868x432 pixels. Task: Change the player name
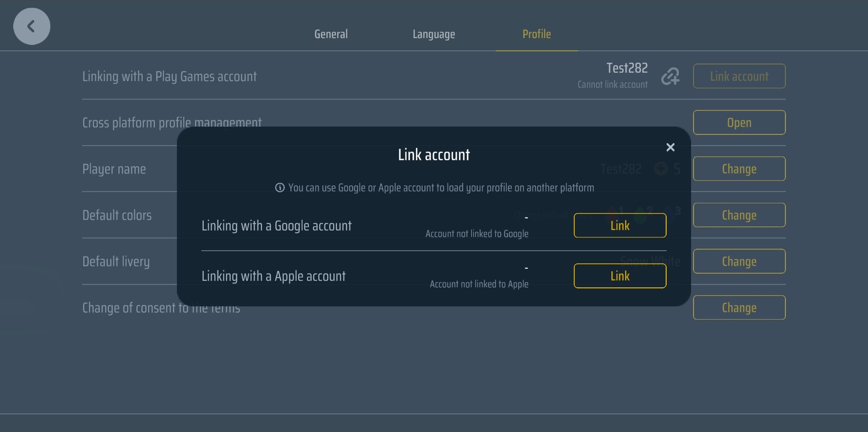pos(738,169)
